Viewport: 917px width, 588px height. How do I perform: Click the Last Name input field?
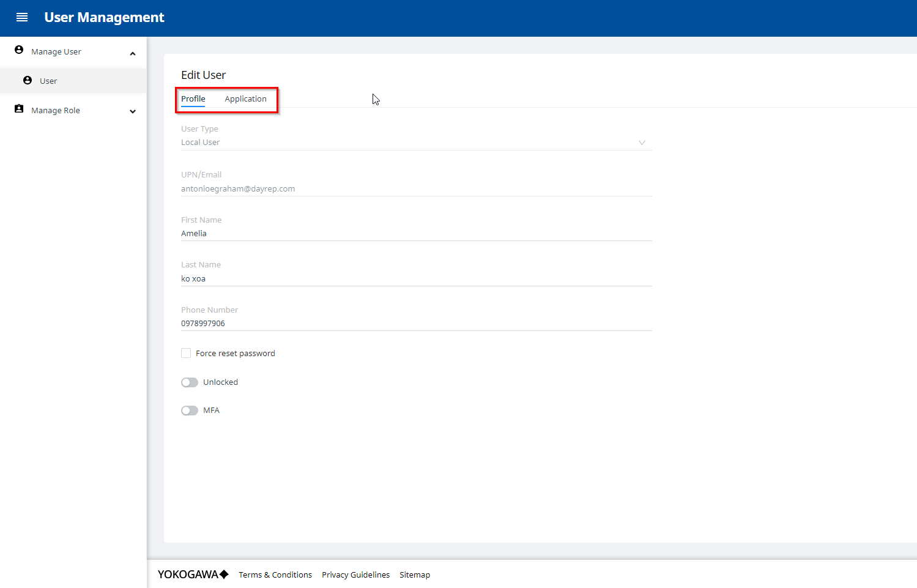(x=416, y=278)
